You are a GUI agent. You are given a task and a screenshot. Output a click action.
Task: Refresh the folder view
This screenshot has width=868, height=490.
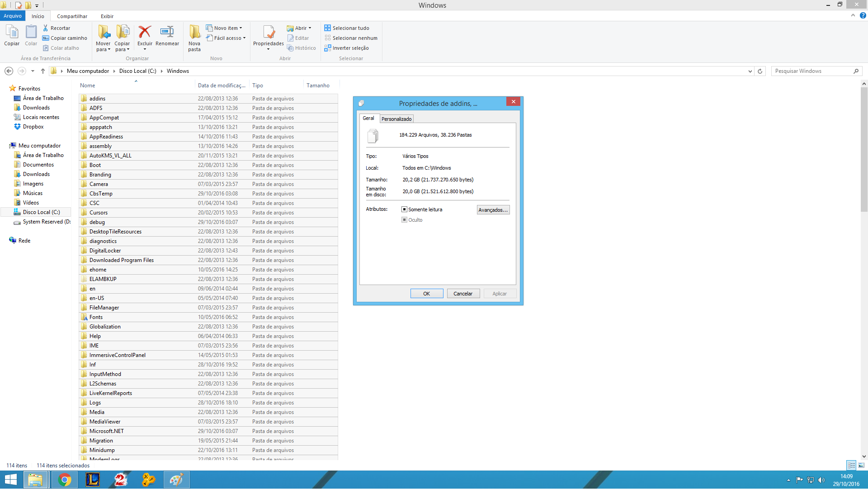point(760,71)
